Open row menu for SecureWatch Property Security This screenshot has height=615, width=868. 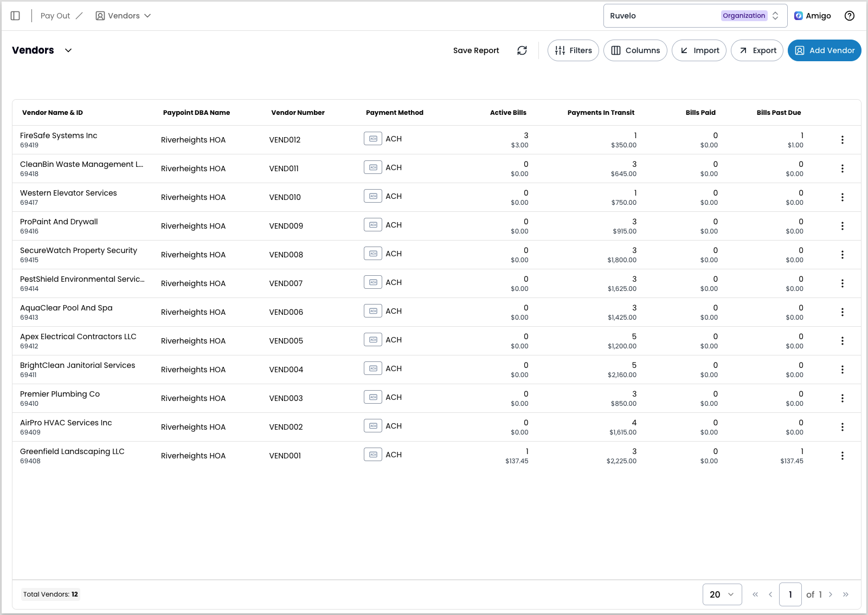coord(843,255)
